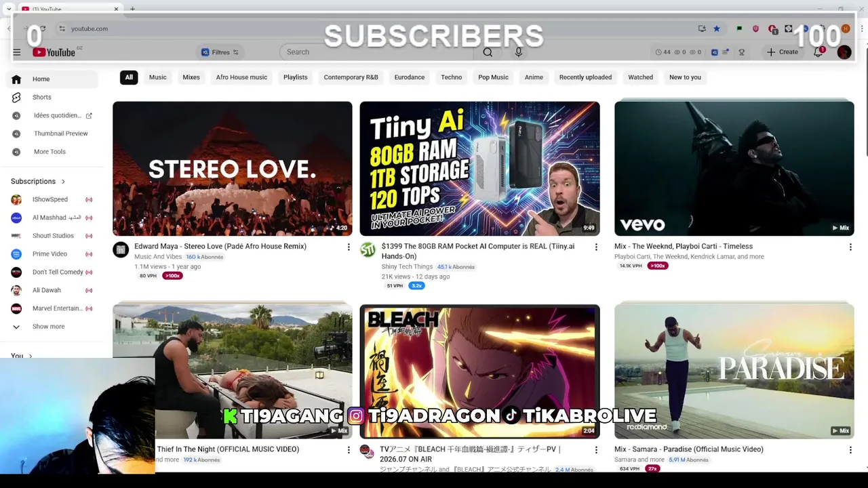Open Thumbnail Preview in the sidebar
Viewport: 868px width, 488px height.
click(52, 134)
